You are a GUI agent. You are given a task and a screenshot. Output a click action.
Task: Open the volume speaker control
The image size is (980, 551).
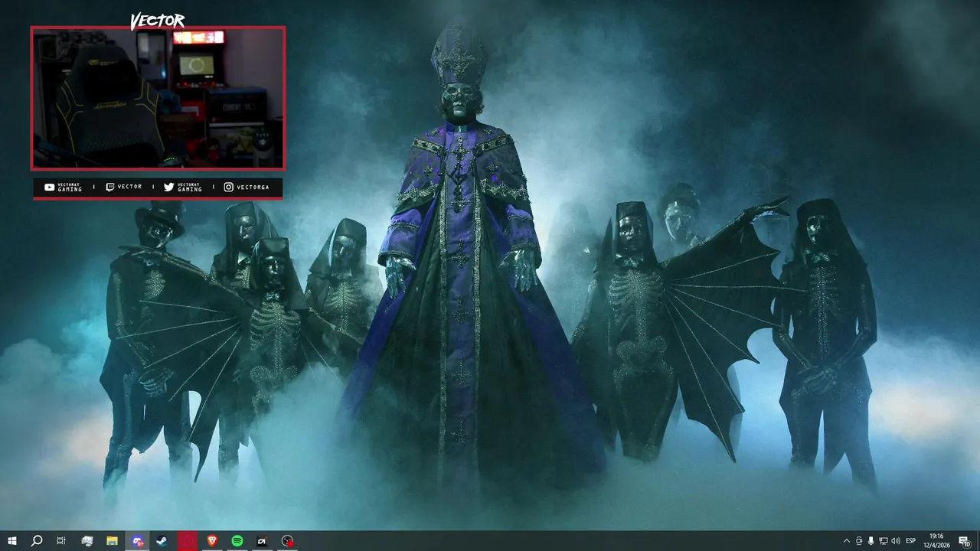point(896,541)
